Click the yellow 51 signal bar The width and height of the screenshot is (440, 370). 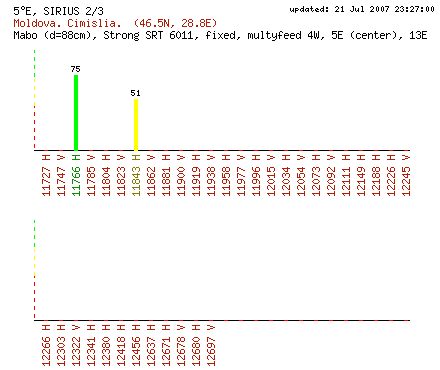pyautogui.click(x=136, y=125)
